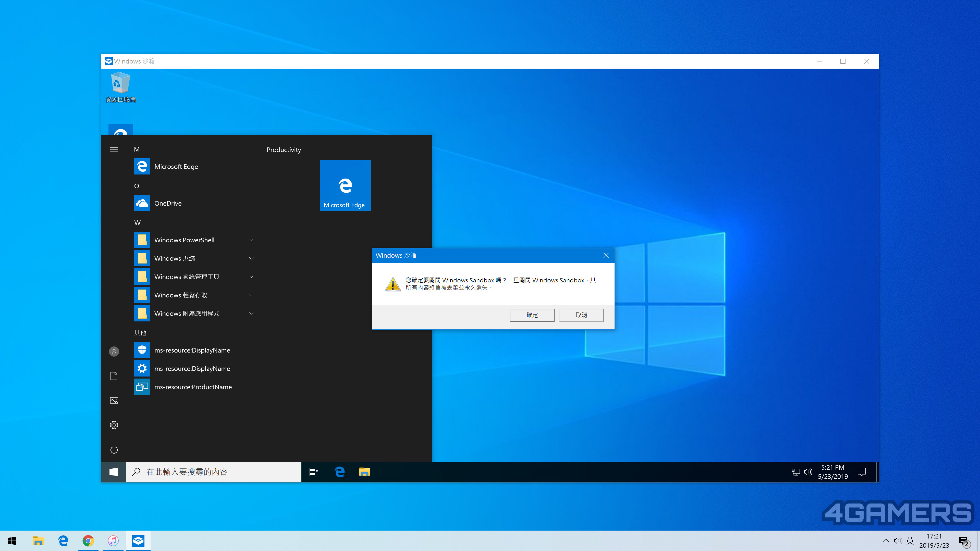Open iTunes on the host taskbar
This screenshot has width=980, height=551.
[x=113, y=541]
